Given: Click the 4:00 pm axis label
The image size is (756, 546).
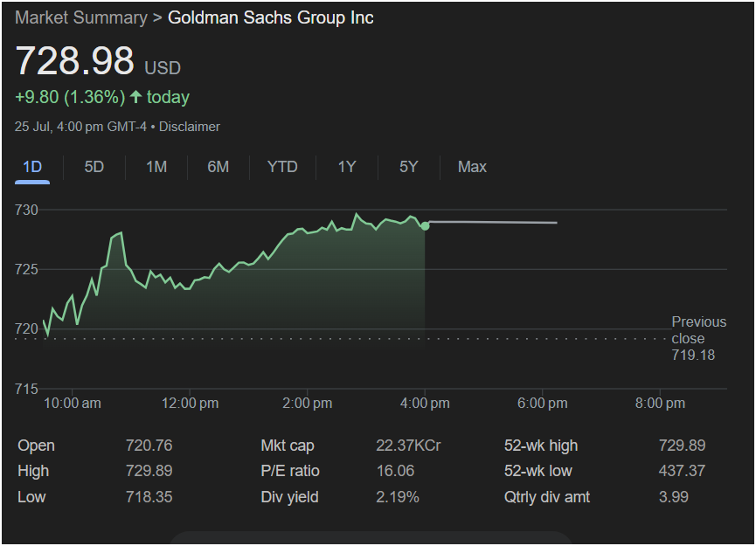Looking at the screenshot, I should pyautogui.click(x=425, y=404).
